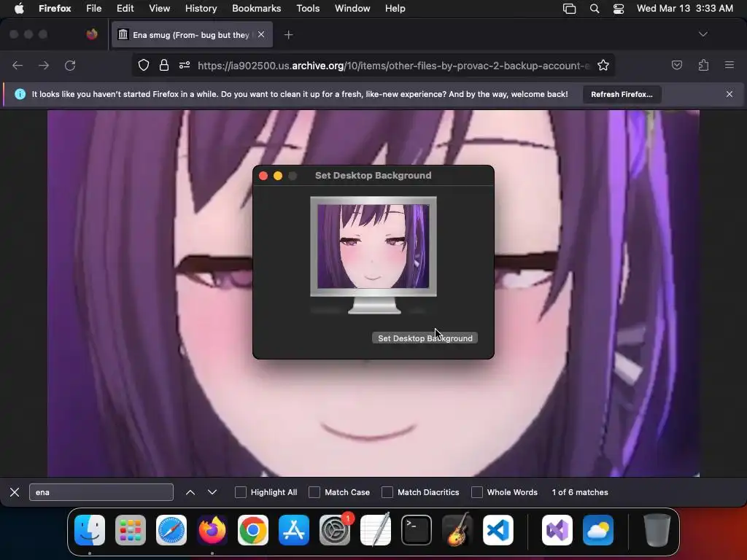Open Visual Studio Code from the Dock
Screen dimensions: 747x560
pos(498,530)
